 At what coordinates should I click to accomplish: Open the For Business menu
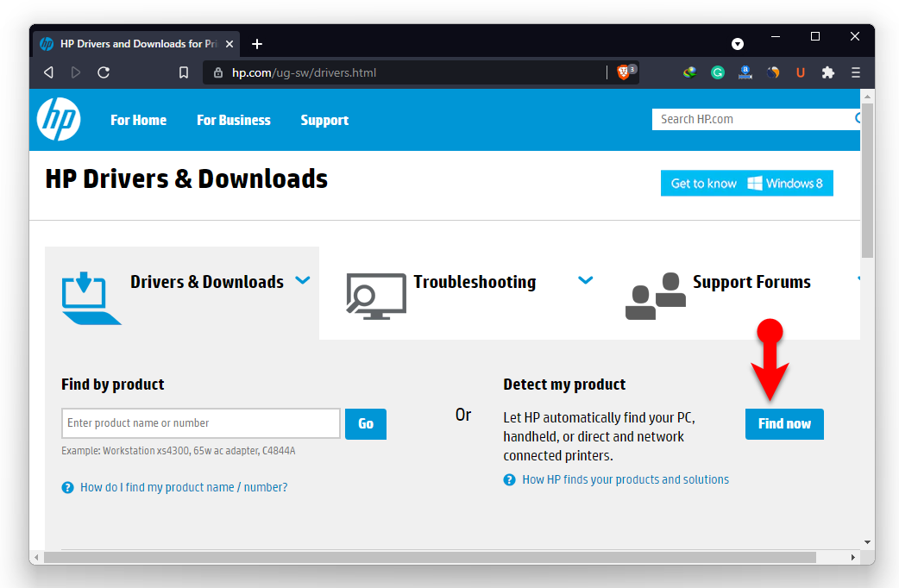233,121
